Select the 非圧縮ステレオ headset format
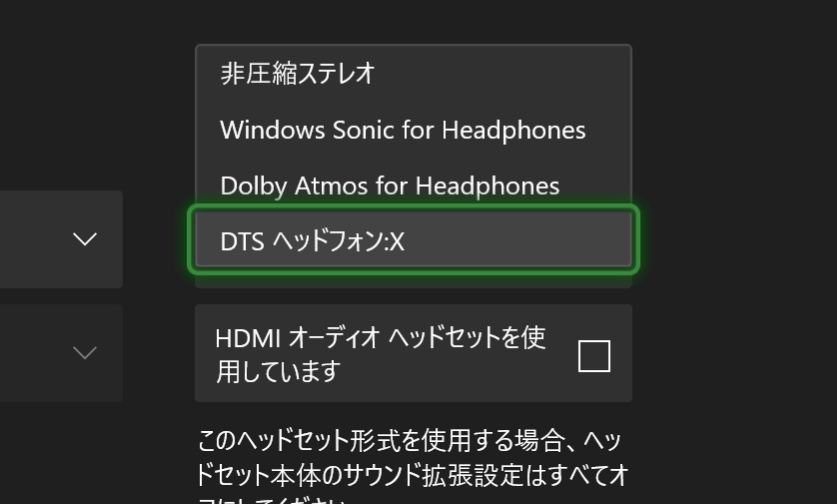This screenshot has height=504, width=837. (x=414, y=73)
